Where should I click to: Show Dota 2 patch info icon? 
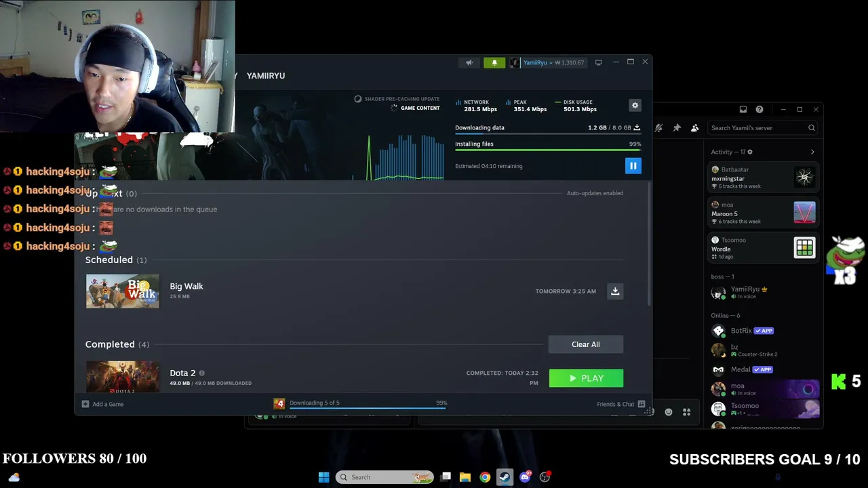(x=201, y=373)
